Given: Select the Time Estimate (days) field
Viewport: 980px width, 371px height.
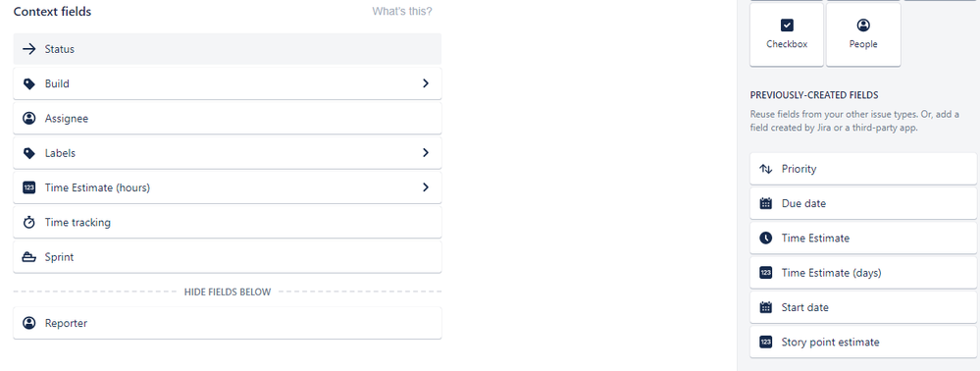Looking at the screenshot, I should pos(863,273).
